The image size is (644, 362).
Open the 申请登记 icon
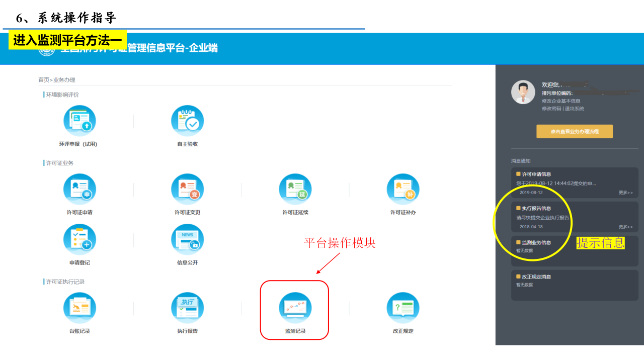point(79,240)
